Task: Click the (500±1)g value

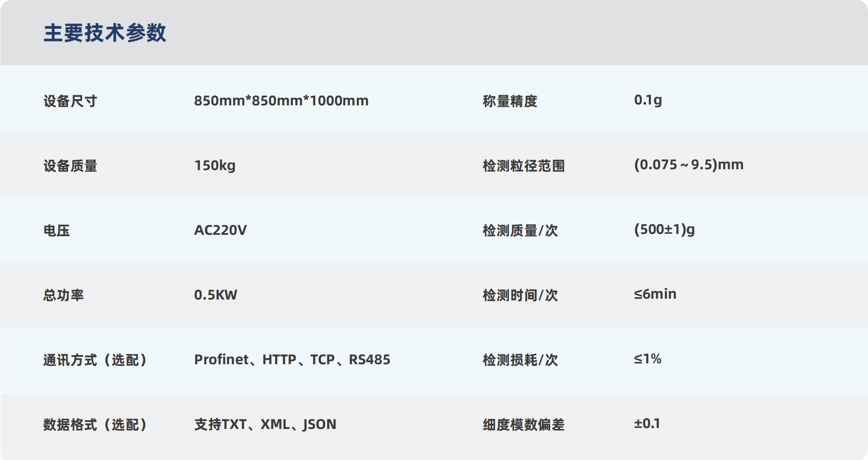Action: [x=664, y=230]
